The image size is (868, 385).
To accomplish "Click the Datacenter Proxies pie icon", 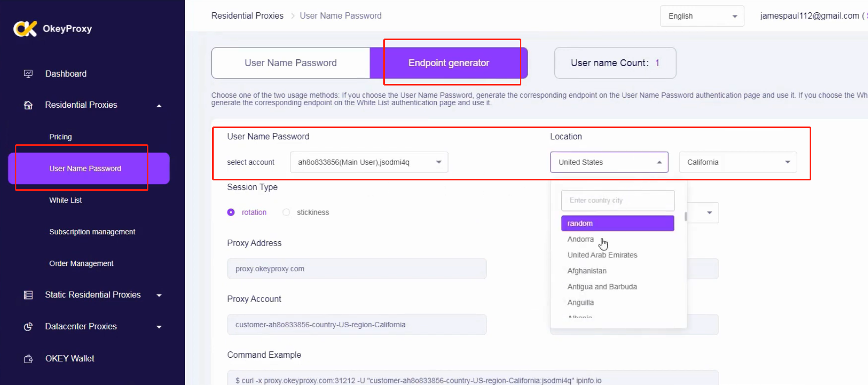I will 28,327.
